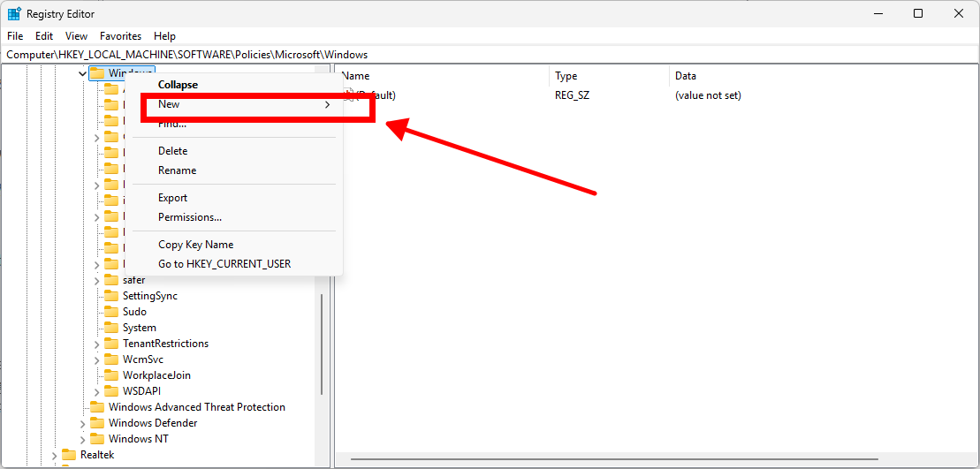The width and height of the screenshot is (980, 469).
Task: Select the System key folder icon
Action: click(x=110, y=328)
